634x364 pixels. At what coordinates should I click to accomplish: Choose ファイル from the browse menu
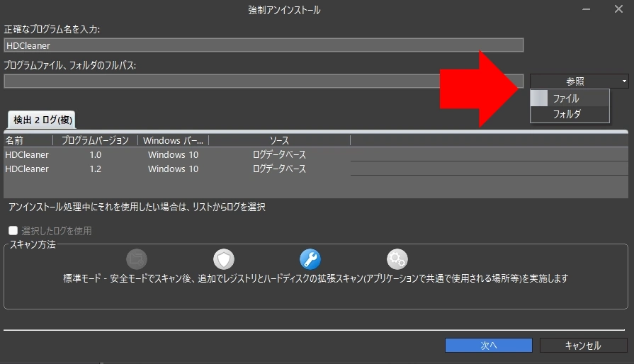[x=570, y=98]
